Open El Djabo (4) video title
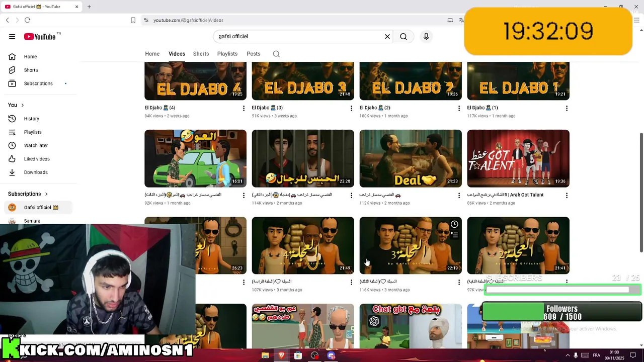The height and width of the screenshot is (362, 644). 160,108
